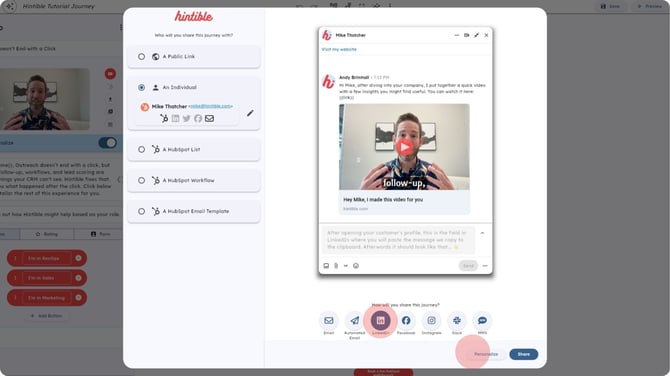The height and width of the screenshot is (376, 670).
Task: Select the Instagram sharing icon
Action: click(432, 320)
